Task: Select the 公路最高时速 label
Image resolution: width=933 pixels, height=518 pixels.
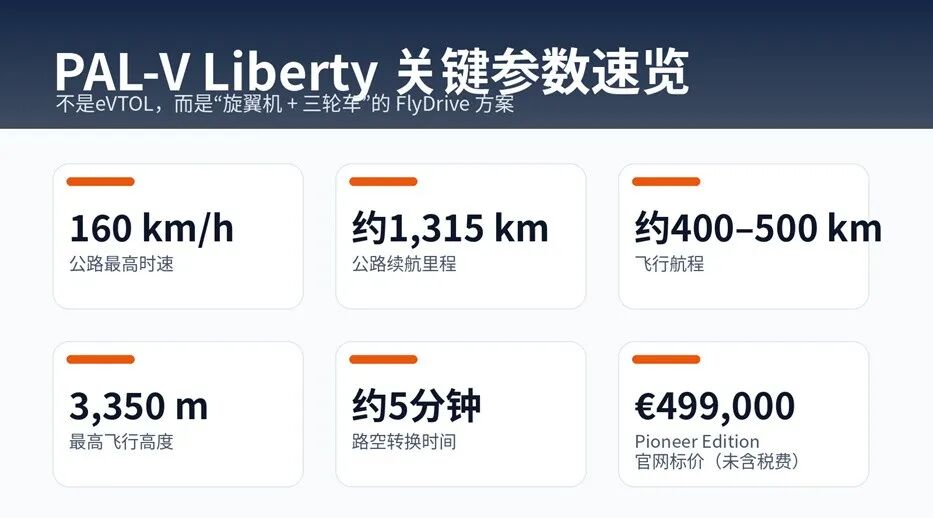Action: pos(121,266)
